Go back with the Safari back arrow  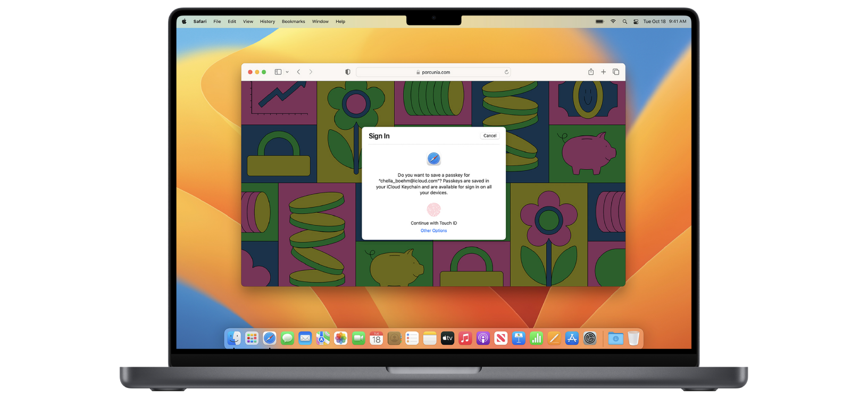[x=298, y=72]
